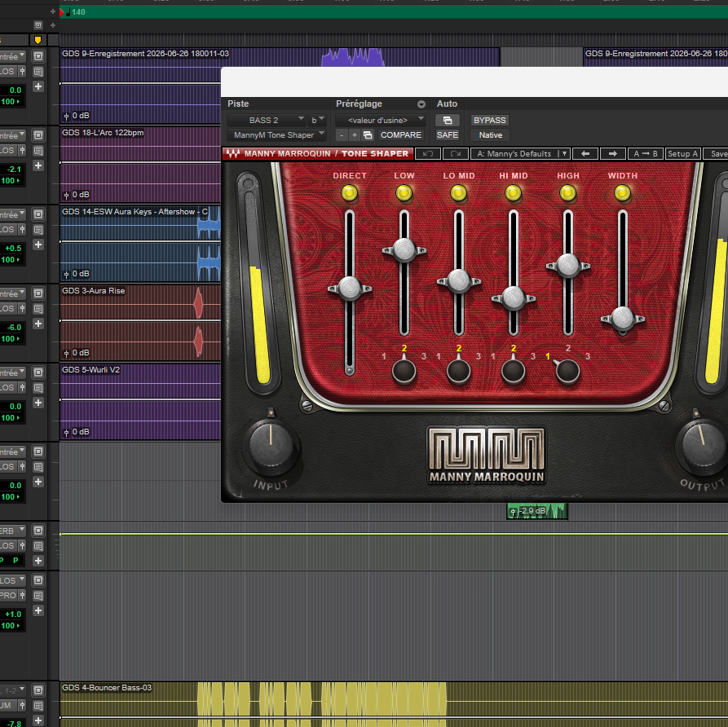Open the track view selector on the GDS 18-L'Arc track
This screenshot has width=728, height=727.
pyautogui.click(x=38, y=135)
